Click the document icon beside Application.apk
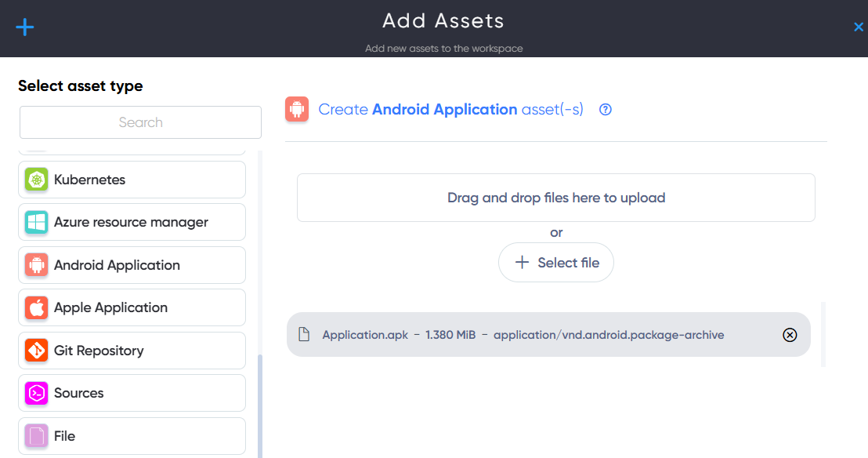The image size is (868, 458). [x=304, y=334]
